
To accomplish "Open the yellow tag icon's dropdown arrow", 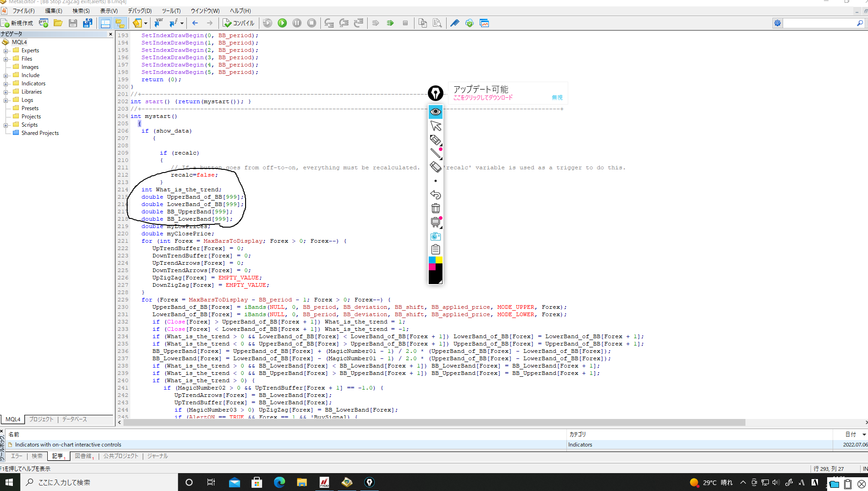I will point(146,23).
